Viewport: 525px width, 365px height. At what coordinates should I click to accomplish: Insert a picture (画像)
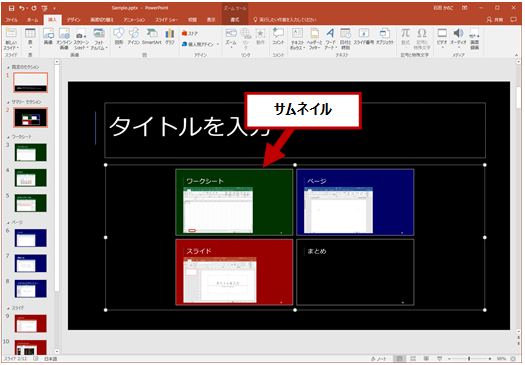pos(48,36)
